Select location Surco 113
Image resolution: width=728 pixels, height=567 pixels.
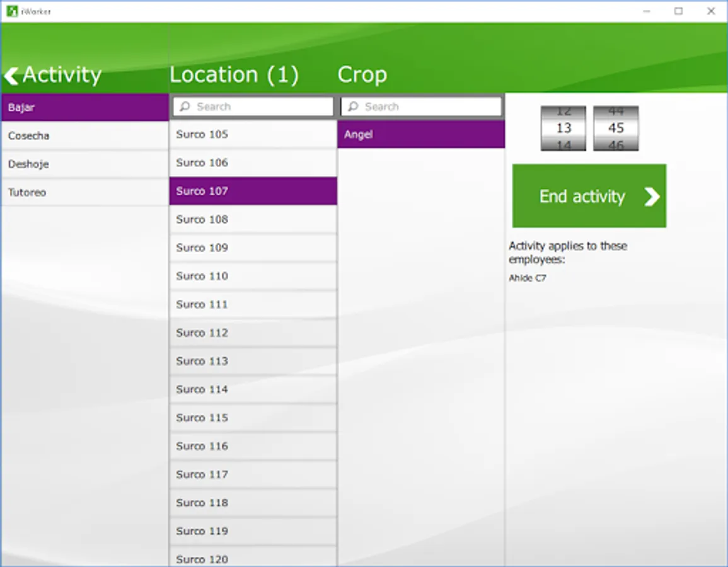pos(253,361)
